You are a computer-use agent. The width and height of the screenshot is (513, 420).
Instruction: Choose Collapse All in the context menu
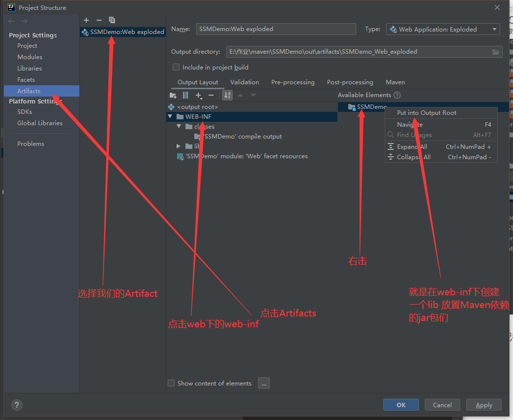[x=441, y=157]
